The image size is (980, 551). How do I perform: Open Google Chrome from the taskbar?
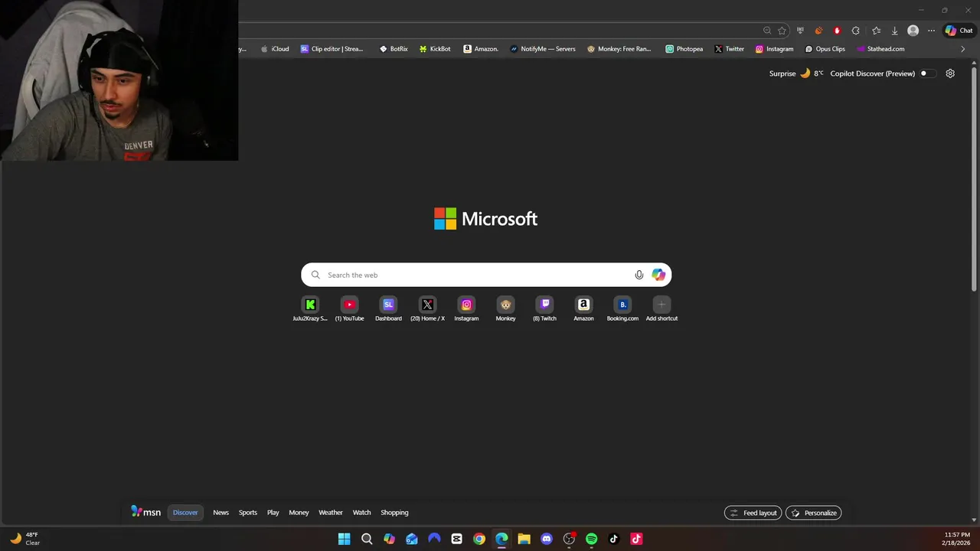click(479, 539)
